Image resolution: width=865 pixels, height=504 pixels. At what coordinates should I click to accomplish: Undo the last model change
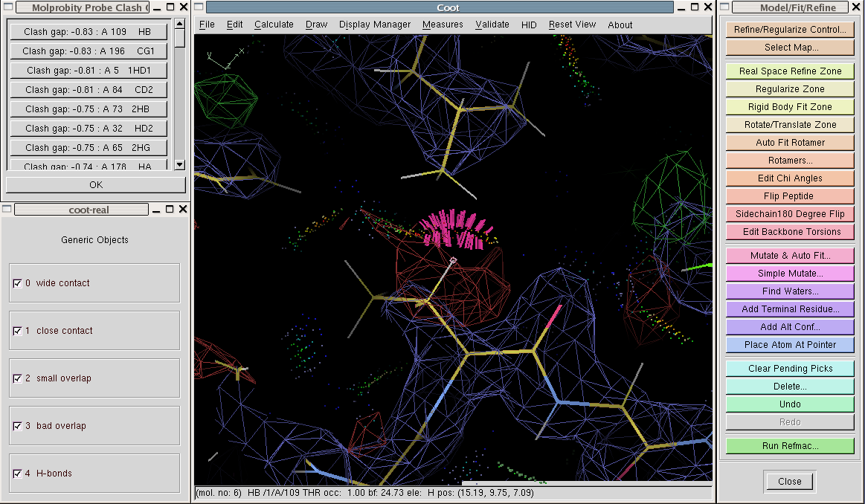coord(790,404)
